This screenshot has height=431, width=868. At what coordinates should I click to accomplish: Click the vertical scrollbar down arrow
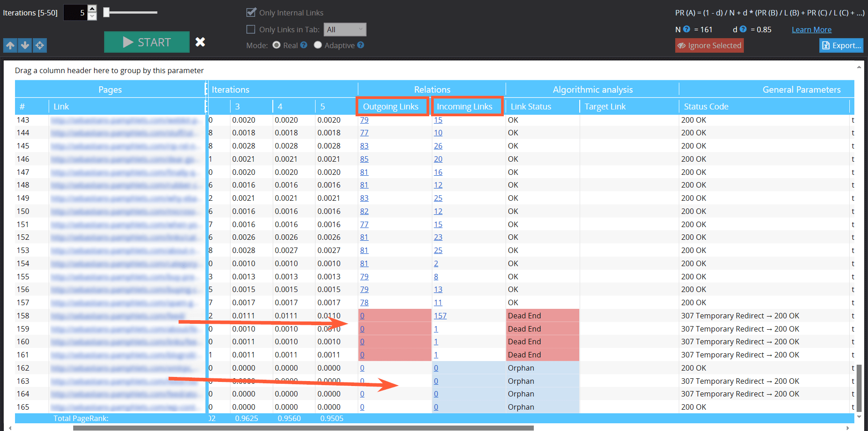tap(859, 416)
